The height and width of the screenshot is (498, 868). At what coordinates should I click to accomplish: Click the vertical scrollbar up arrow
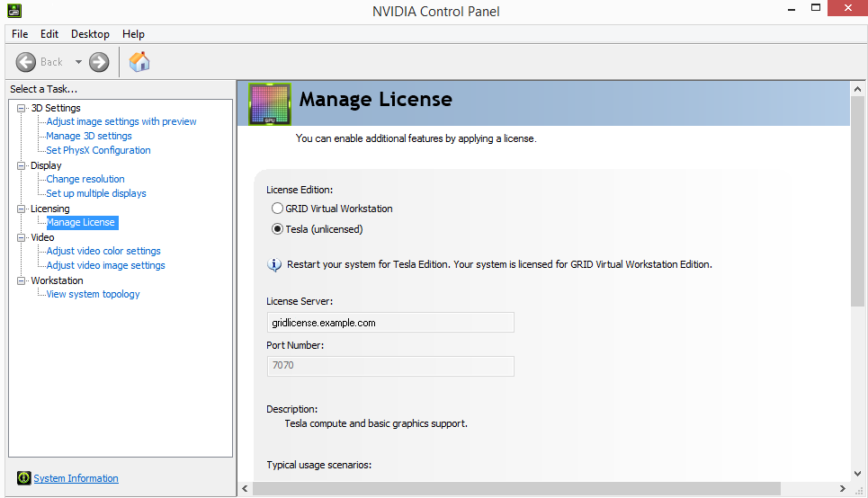(857, 89)
